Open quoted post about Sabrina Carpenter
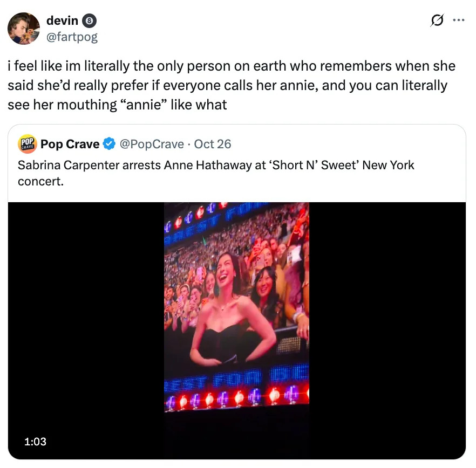 point(216,171)
